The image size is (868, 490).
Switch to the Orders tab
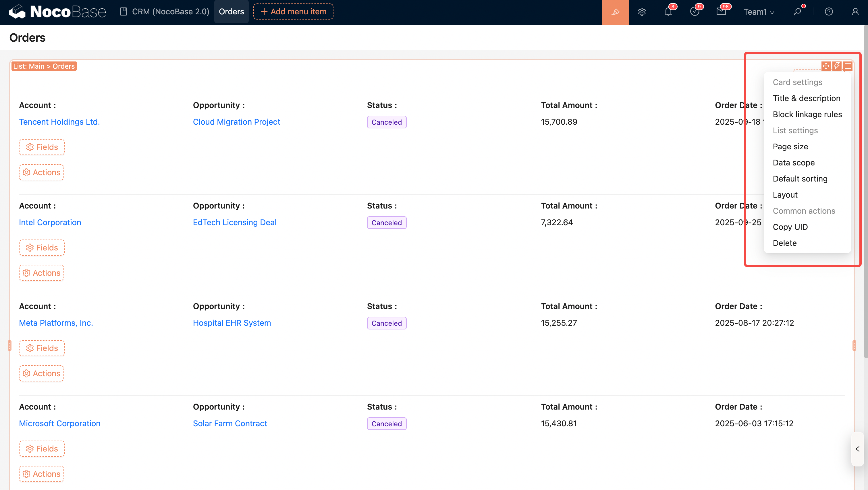tap(231, 12)
